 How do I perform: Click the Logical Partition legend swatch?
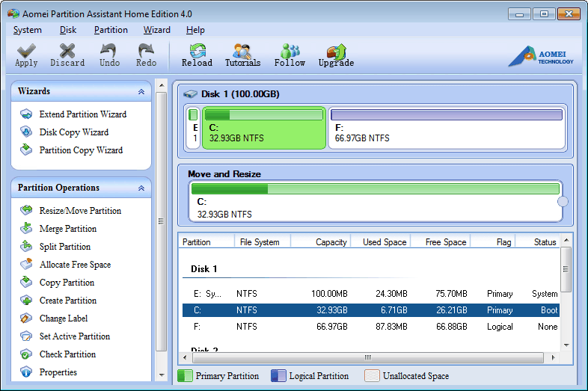pyautogui.click(x=278, y=375)
